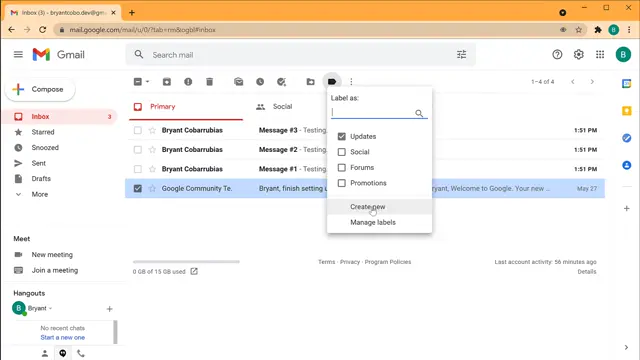Viewport: 640px width, 360px height.
Task: Click the Search mail input field
Action: 301,54
